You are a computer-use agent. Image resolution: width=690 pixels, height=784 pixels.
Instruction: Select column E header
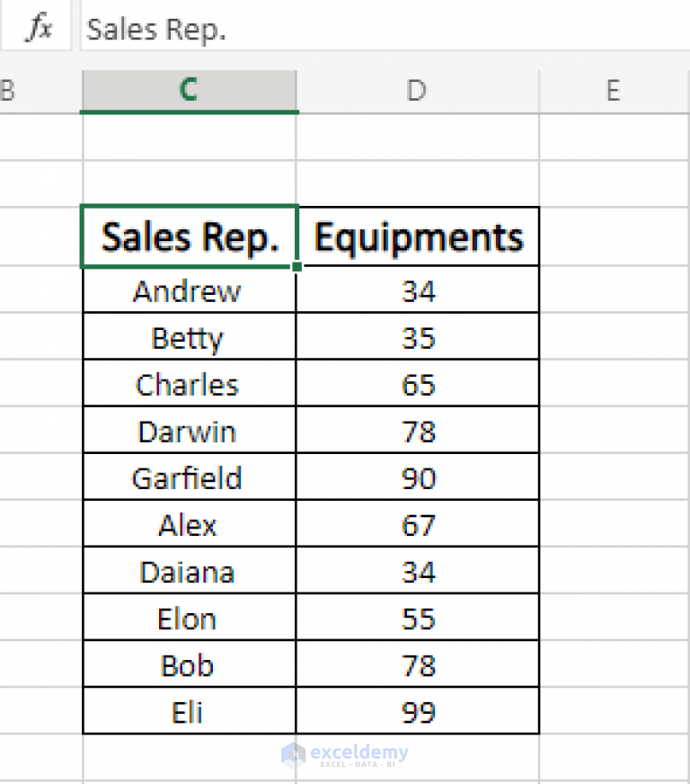(x=612, y=90)
